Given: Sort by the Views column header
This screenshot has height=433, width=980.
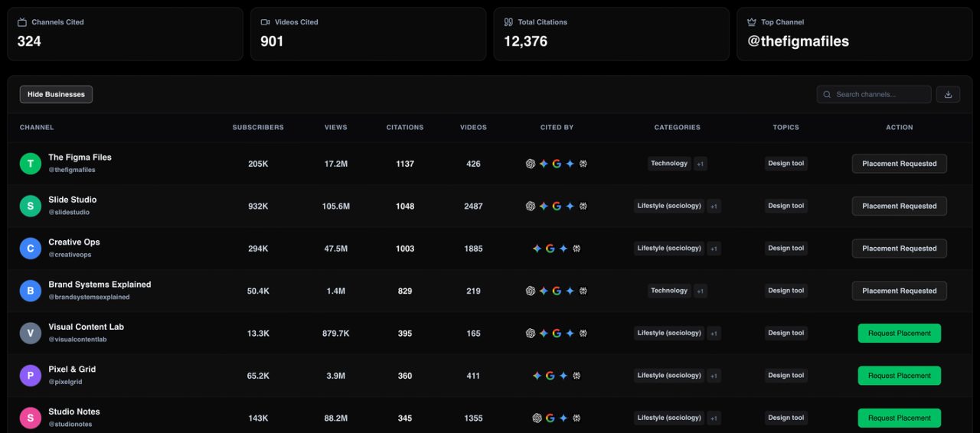Looking at the screenshot, I should coord(336,128).
